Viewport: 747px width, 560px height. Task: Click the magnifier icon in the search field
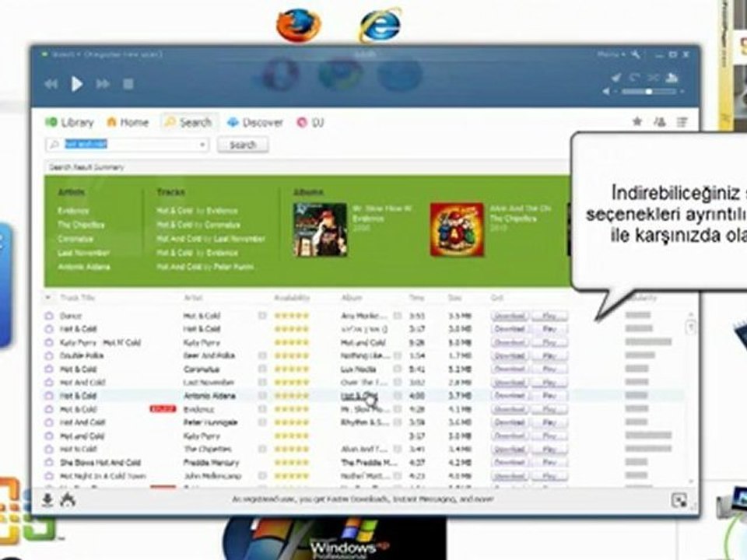click(54, 145)
